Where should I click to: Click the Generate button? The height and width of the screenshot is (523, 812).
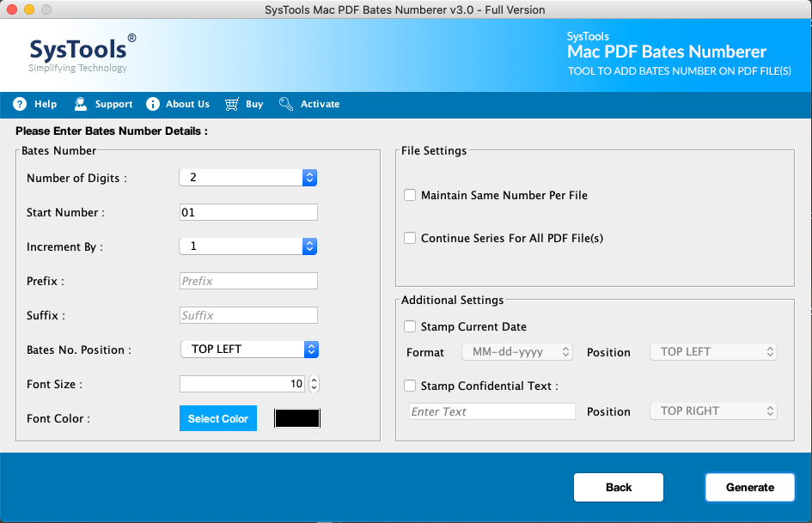[750, 487]
